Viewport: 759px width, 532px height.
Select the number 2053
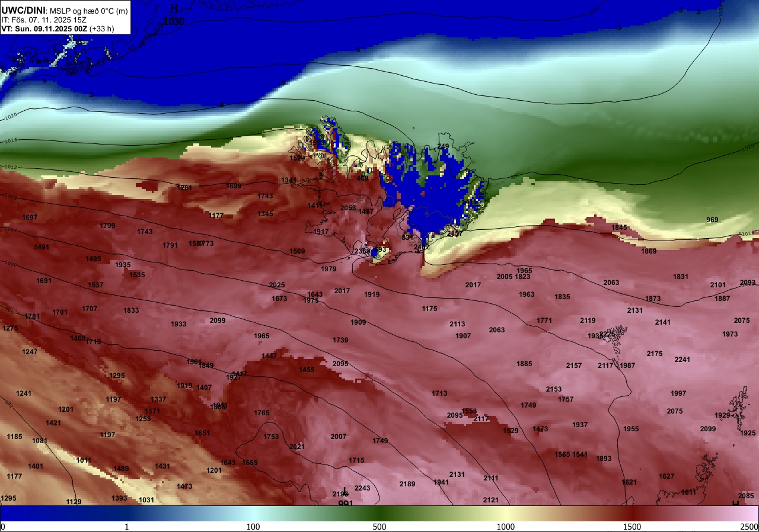pyautogui.click(x=348, y=208)
